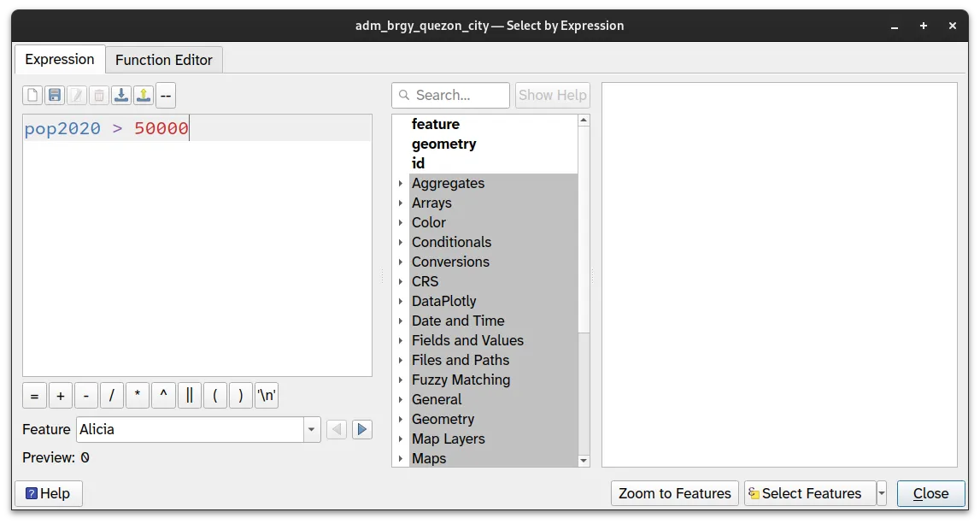The image size is (980, 524).
Task: Insert the power ^ operator
Action: click(x=163, y=396)
